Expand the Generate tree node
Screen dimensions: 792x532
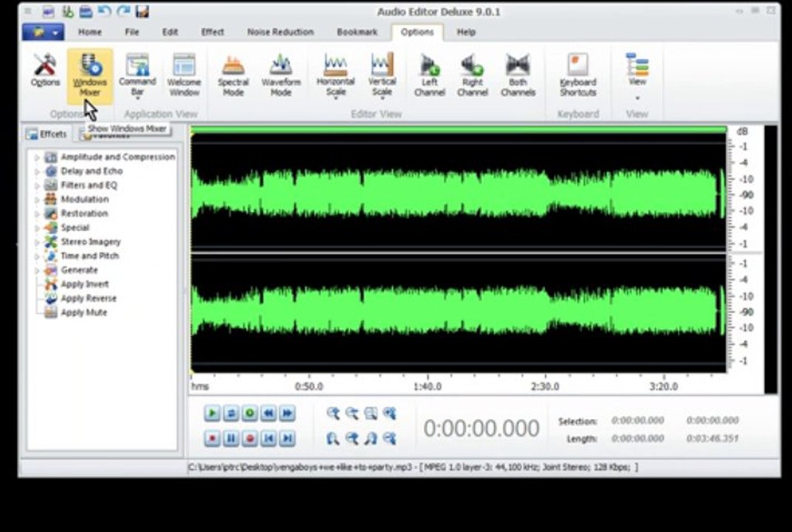pyautogui.click(x=36, y=270)
